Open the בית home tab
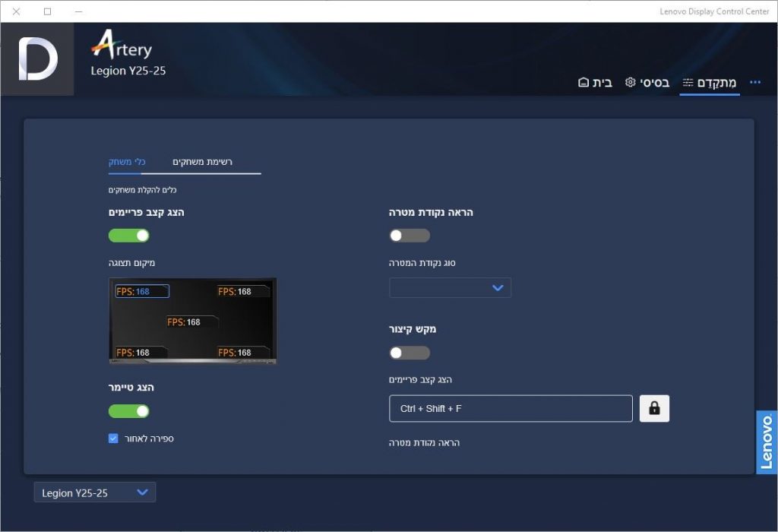Screen dimensions: 778x532 (595, 82)
